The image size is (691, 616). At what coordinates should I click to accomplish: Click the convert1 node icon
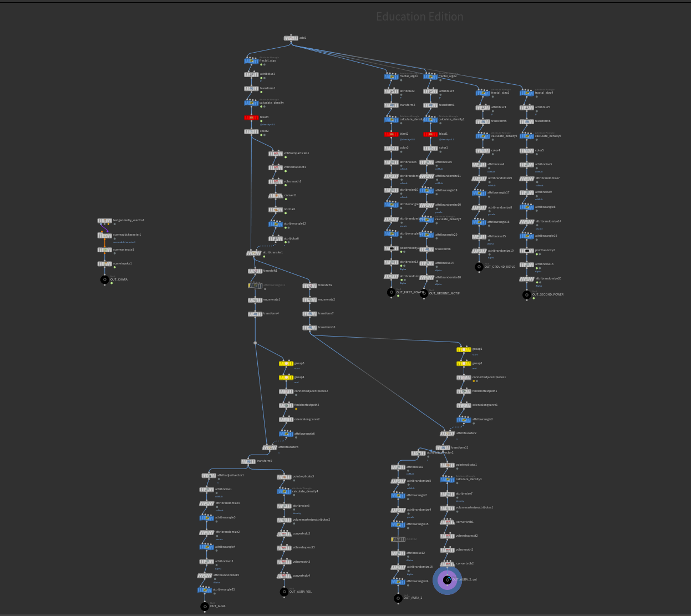click(x=276, y=196)
